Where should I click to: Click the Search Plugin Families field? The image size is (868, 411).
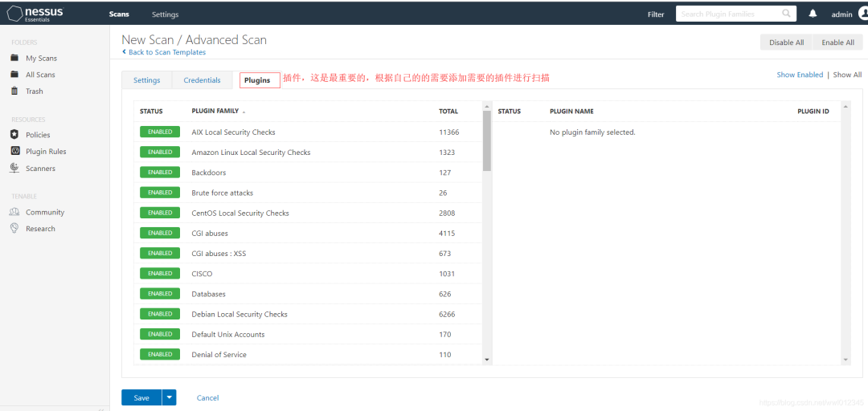[x=735, y=14]
